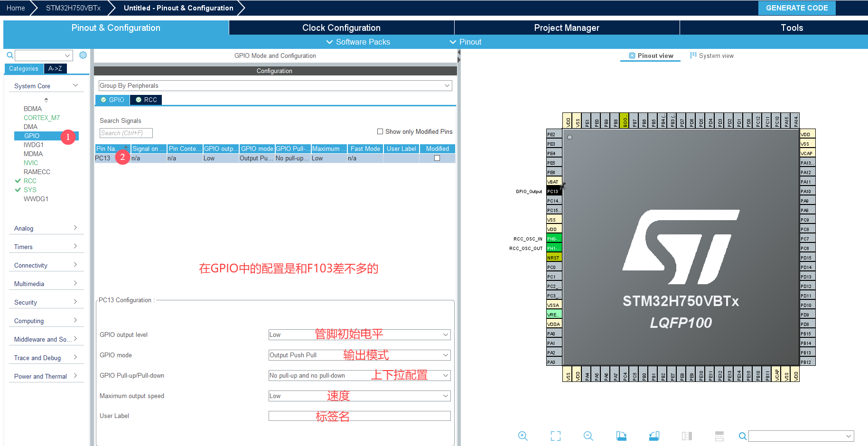Flip the chip view vertically
The image size is (868, 446).
719,436
